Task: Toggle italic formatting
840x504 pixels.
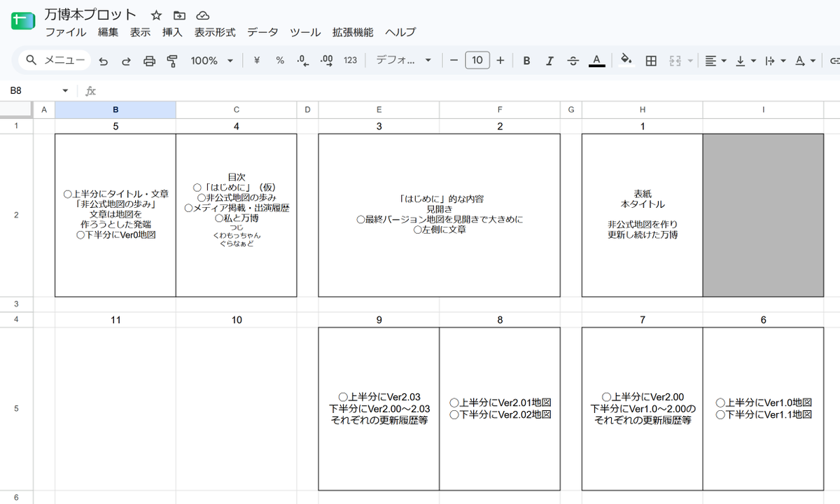Action: [x=549, y=61]
